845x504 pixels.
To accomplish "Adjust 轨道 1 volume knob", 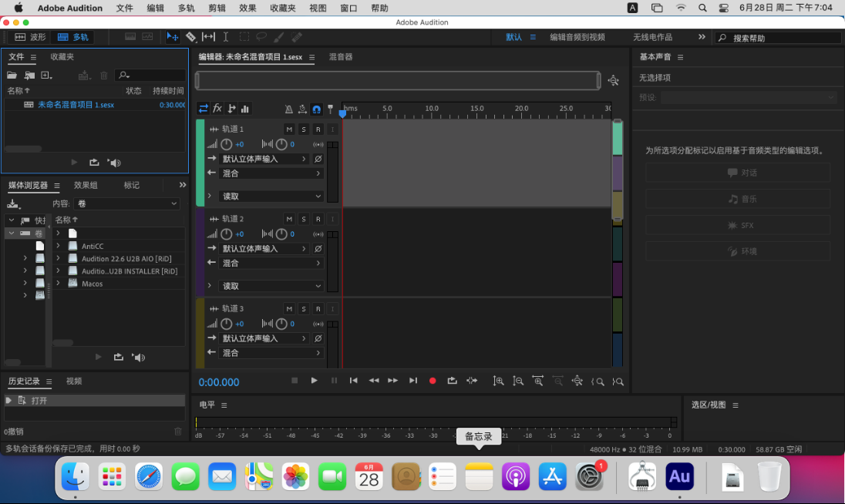I will click(x=227, y=144).
